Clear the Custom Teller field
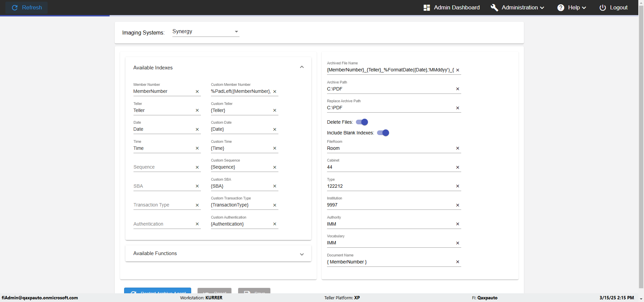 point(275,110)
